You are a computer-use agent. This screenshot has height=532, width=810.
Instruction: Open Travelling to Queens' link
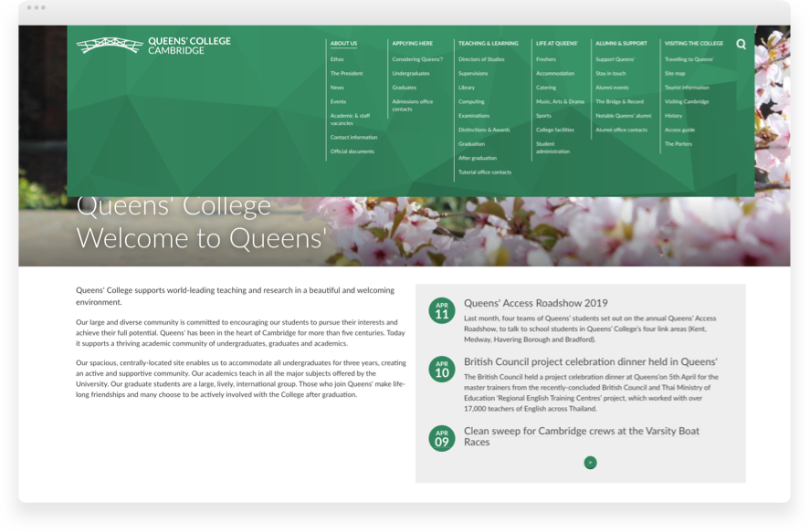coord(689,59)
